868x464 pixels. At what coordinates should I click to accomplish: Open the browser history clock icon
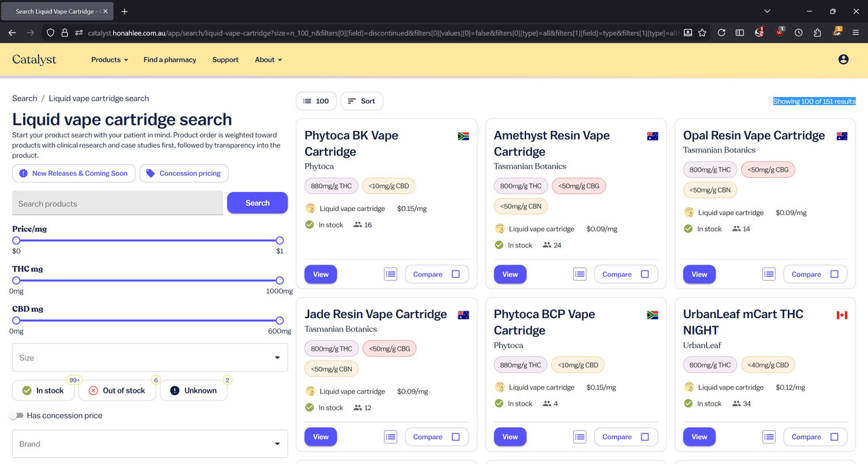(x=799, y=33)
